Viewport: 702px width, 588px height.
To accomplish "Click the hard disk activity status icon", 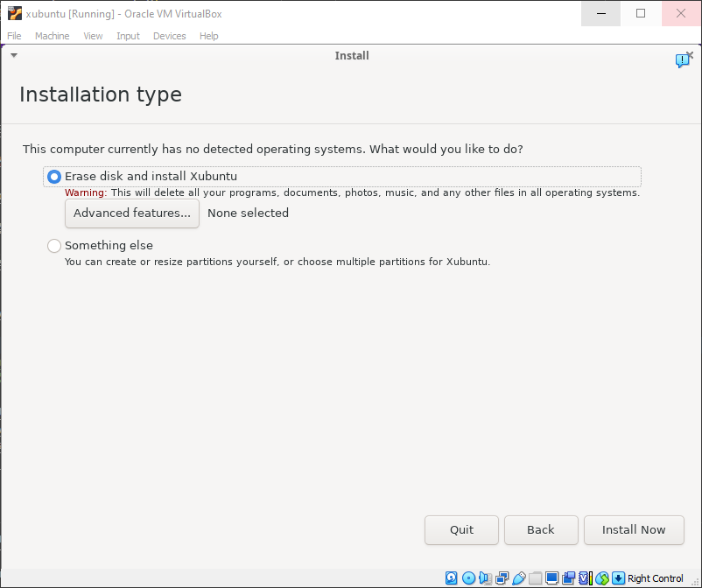I will tap(452, 578).
